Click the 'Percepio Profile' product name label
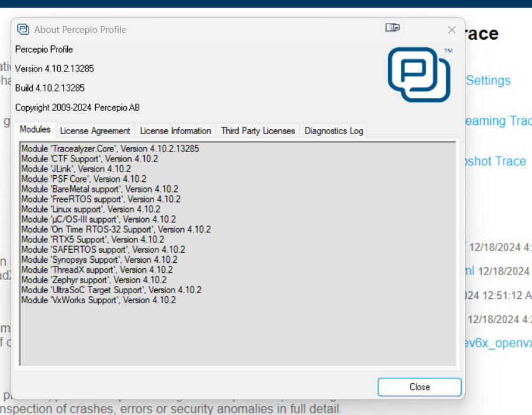This screenshot has width=532, height=415. click(44, 50)
